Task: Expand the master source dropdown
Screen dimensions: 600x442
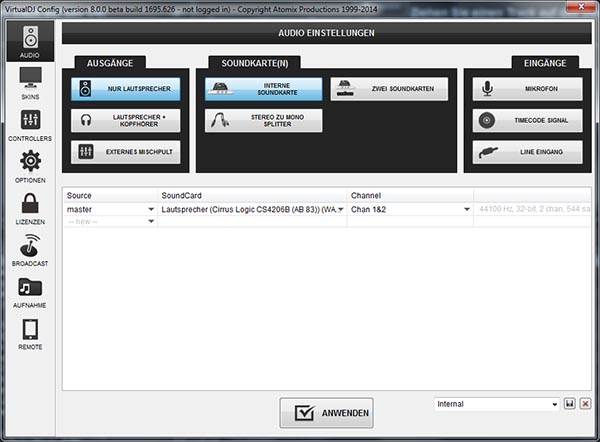Action: 151,209
